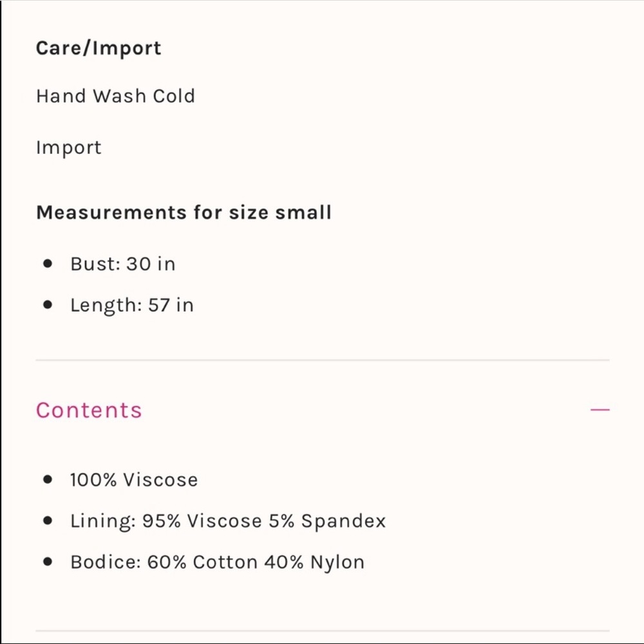Click the bullet beside Length measurement

(x=48, y=305)
